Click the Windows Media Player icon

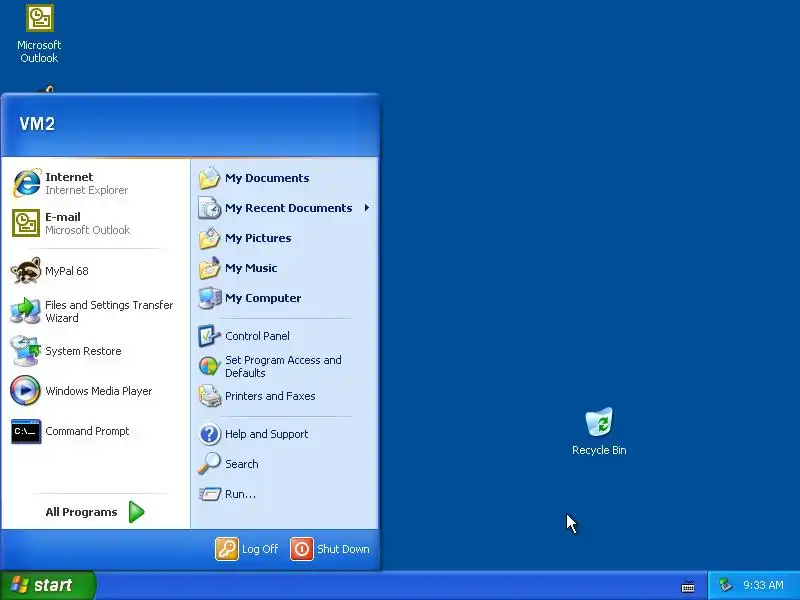[26, 390]
